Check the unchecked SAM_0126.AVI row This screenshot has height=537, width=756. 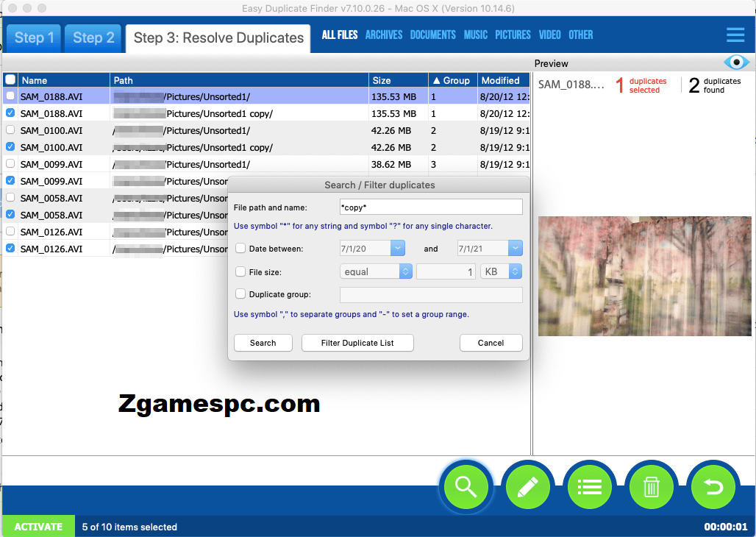[10, 231]
